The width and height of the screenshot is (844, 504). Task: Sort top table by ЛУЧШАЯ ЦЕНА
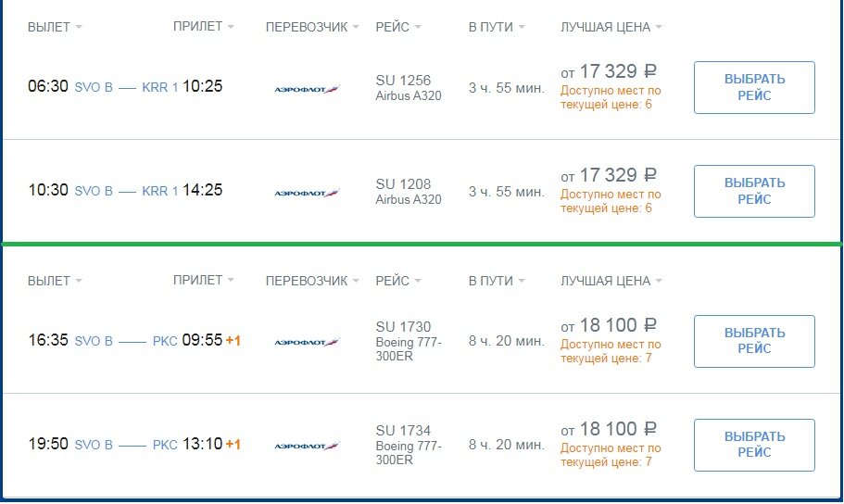(x=611, y=27)
